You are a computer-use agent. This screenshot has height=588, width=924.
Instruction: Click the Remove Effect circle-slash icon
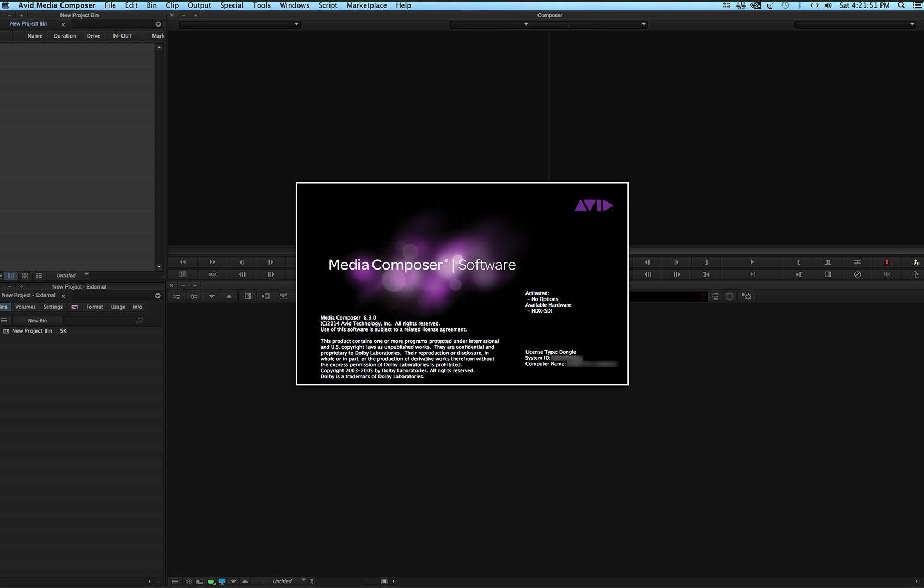[x=857, y=274]
